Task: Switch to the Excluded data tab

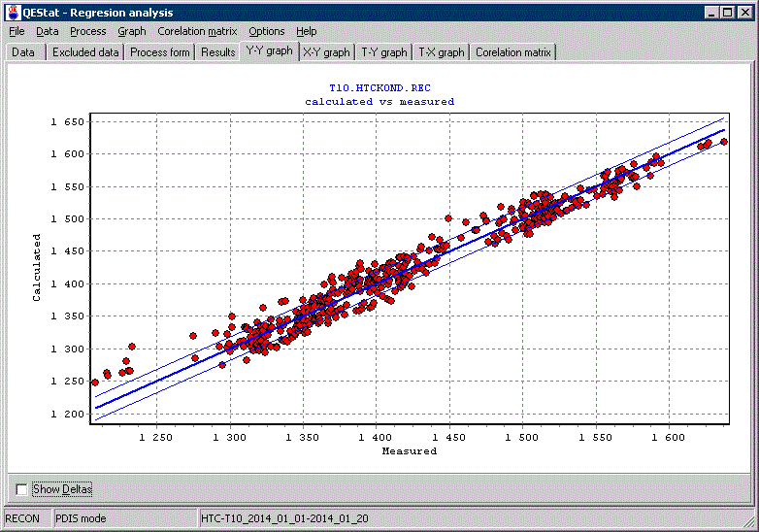Action: pyautogui.click(x=85, y=52)
